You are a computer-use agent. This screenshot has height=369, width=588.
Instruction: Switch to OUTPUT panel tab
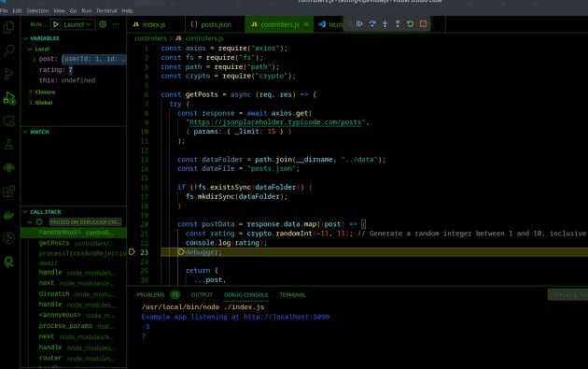tap(202, 295)
